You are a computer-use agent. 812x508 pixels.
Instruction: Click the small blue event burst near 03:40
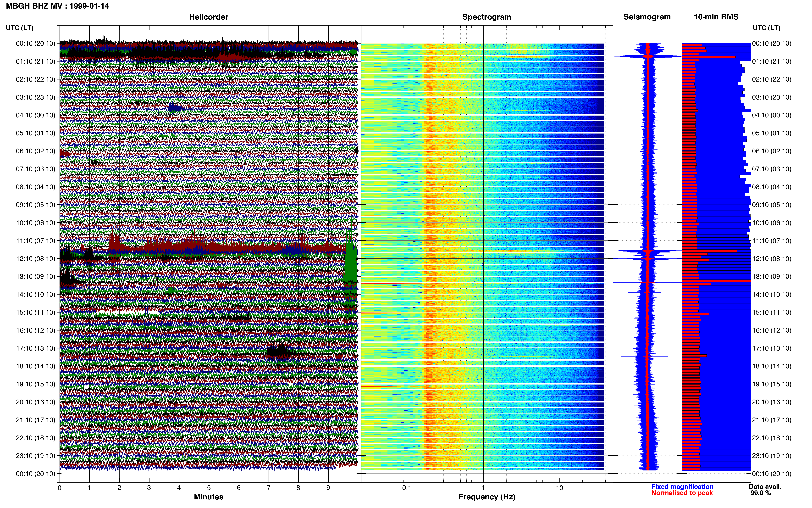[x=175, y=108]
